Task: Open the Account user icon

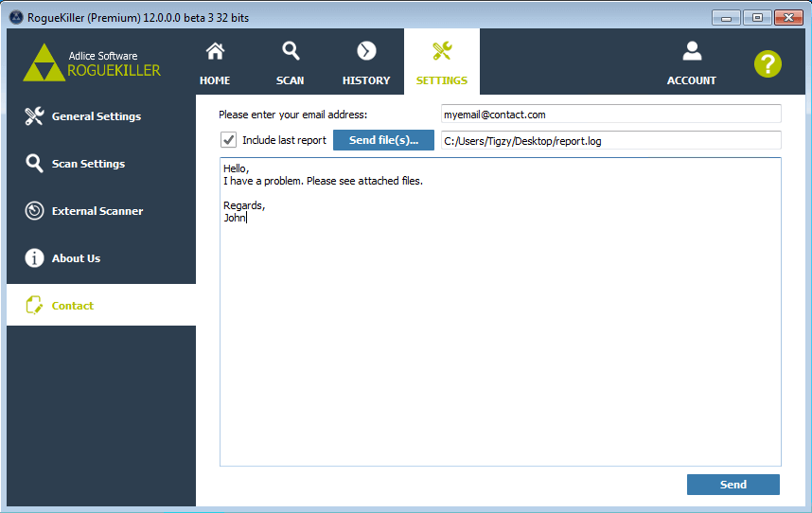Action: click(692, 51)
